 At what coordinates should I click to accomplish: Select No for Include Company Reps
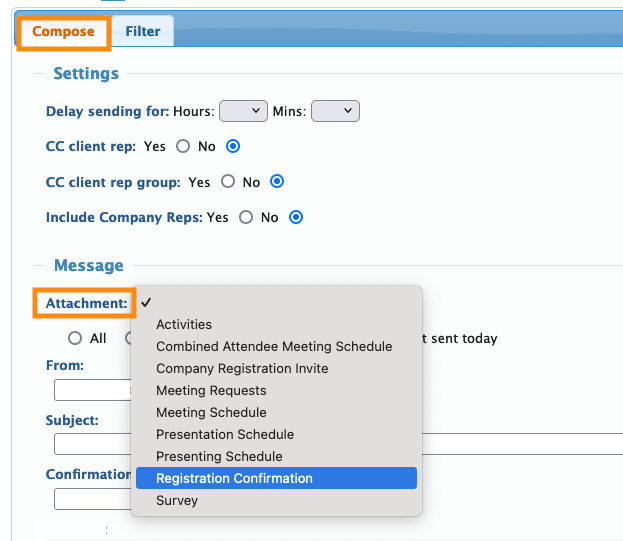[x=296, y=217]
